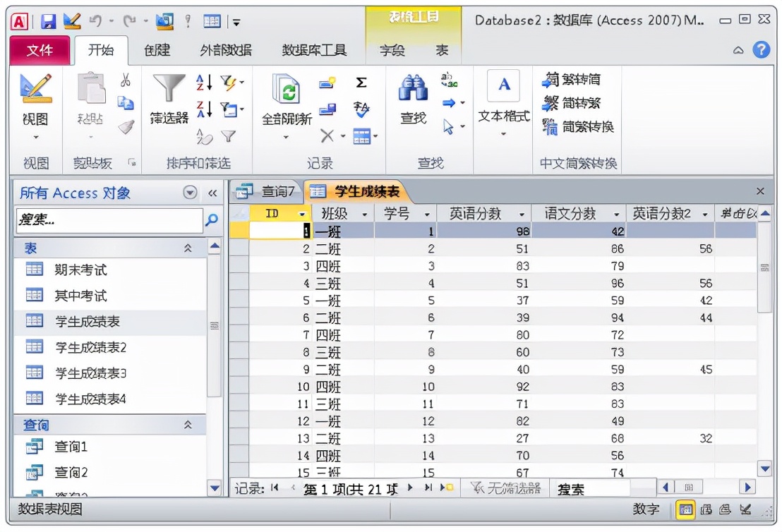Click the Delete record X icon
This screenshot has height=532, width=782.
click(327, 135)
